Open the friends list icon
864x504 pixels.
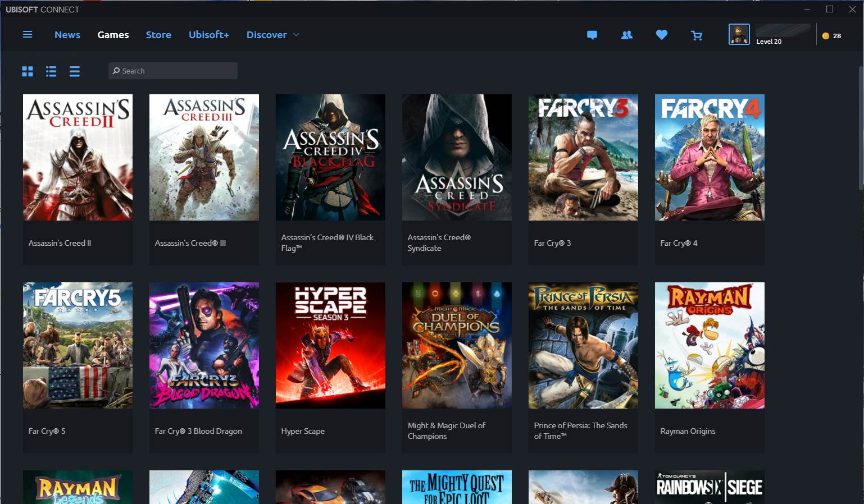pos(627,35)
